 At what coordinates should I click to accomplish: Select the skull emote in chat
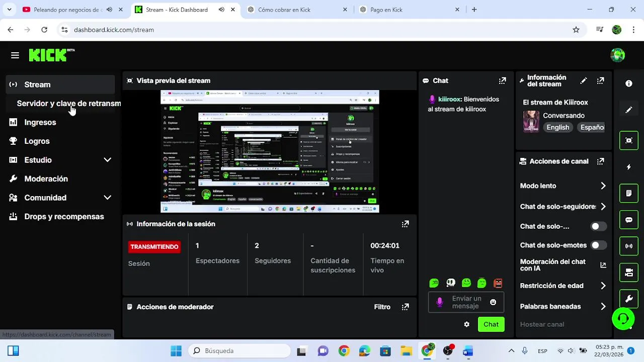(x=450, y=283)
